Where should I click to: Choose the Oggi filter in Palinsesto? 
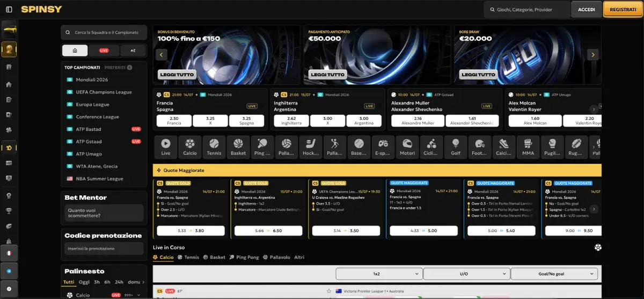[84, 282]
